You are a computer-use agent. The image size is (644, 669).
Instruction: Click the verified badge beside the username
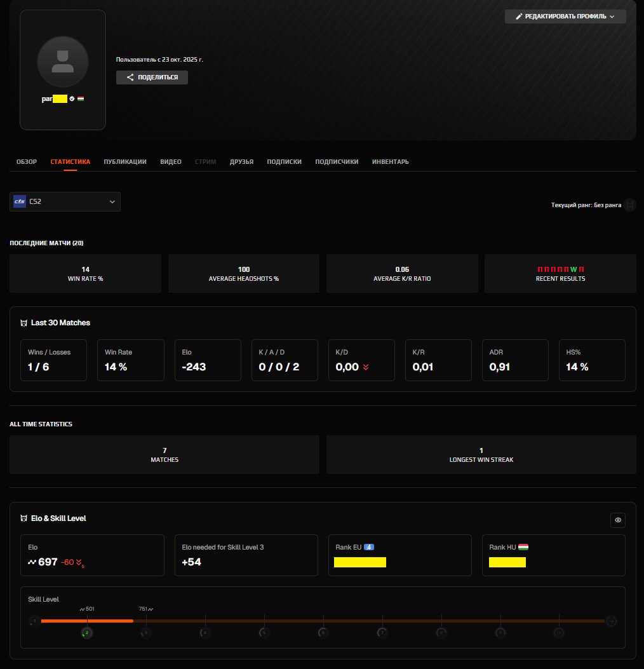pos(72,98)
